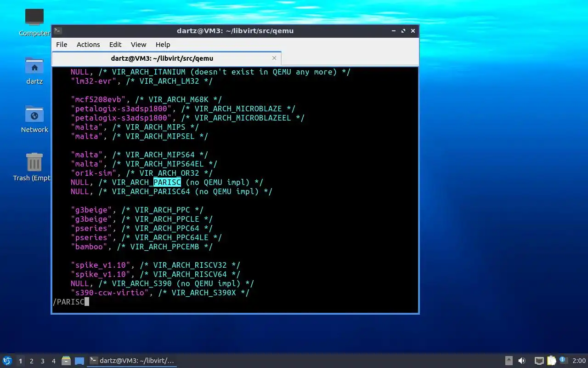Click the show desktop taskbar icon
Image resolution: width=588 pixels, height=368 pixels.
click(x=79, y=361)
